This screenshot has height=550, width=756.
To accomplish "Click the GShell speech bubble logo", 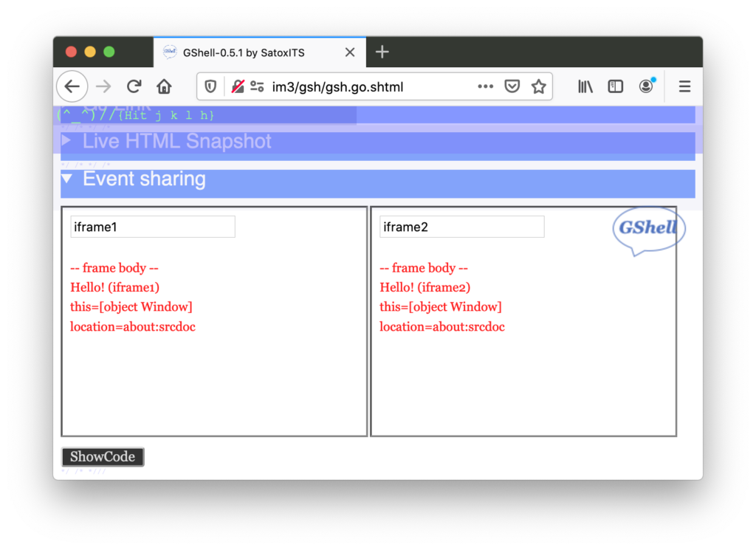I will (x=648, y=230).
